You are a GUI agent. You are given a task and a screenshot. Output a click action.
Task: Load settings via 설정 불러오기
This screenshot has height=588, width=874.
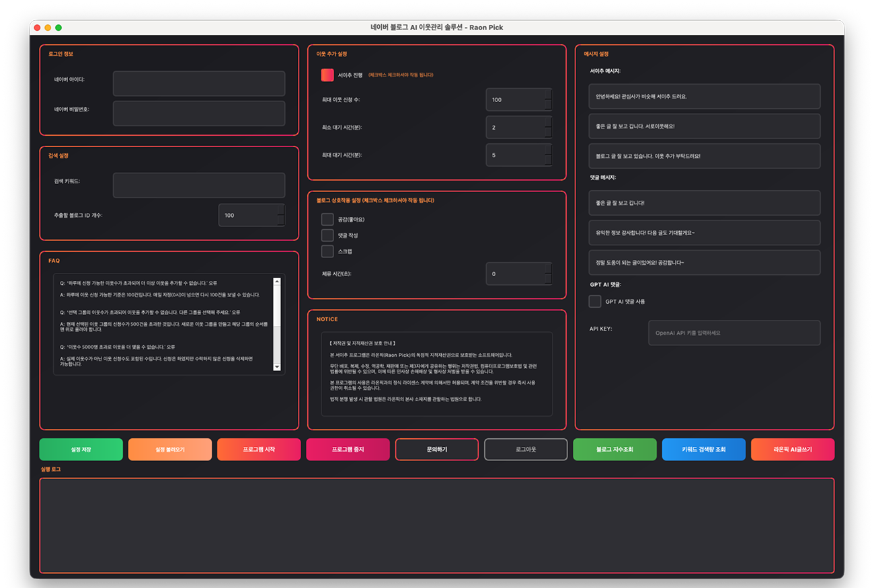pos(170,449)
